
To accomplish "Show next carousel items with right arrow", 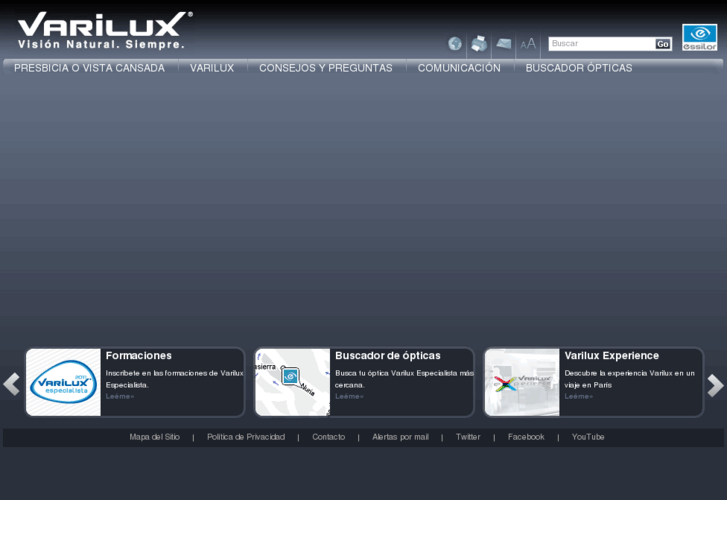I will click(x=715, y=385).
